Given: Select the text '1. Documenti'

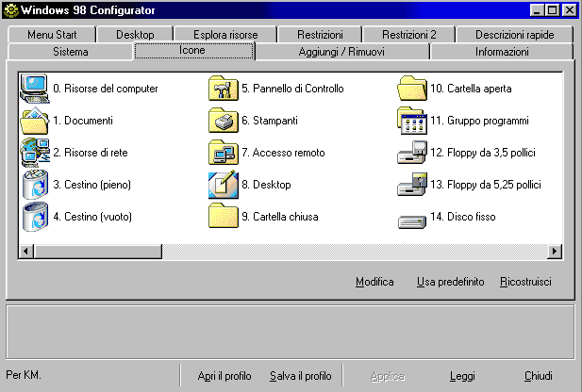Looking at the screenshot, I should (x=83, y=121).
